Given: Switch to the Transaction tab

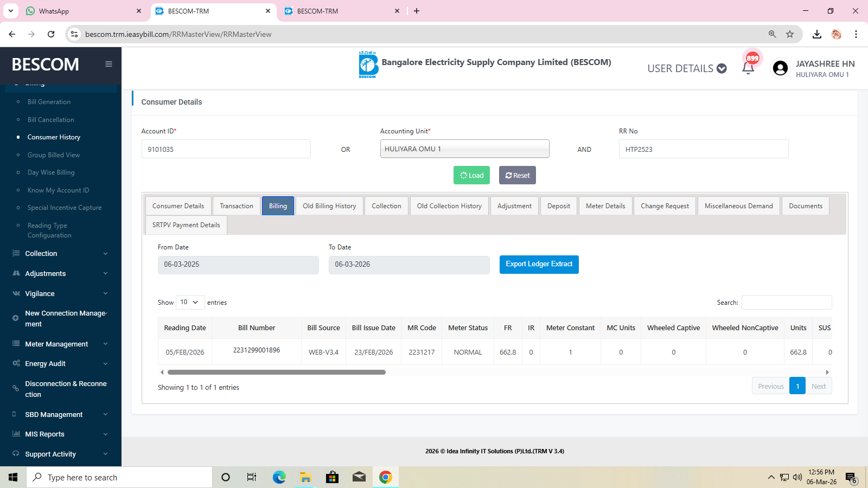Looking at the screenshot, I should click(x=237, y=206).
